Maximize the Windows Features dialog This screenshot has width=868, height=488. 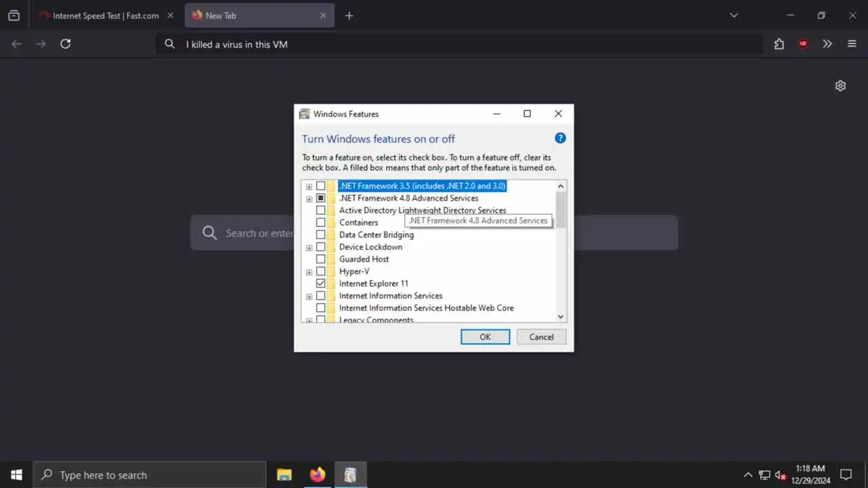[x=527, y=114]
